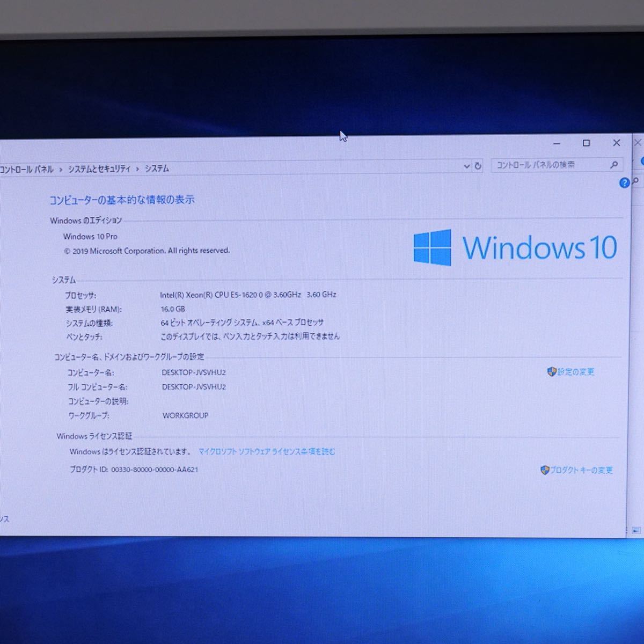Expand chevron after システムとセキュリティ breadcrumb
Screen dimensions: 644x644
137,169
